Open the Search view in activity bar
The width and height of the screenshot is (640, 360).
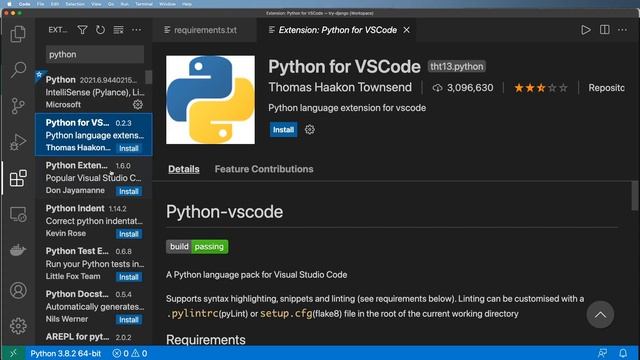pyautogui.click(x=18, y=70)
